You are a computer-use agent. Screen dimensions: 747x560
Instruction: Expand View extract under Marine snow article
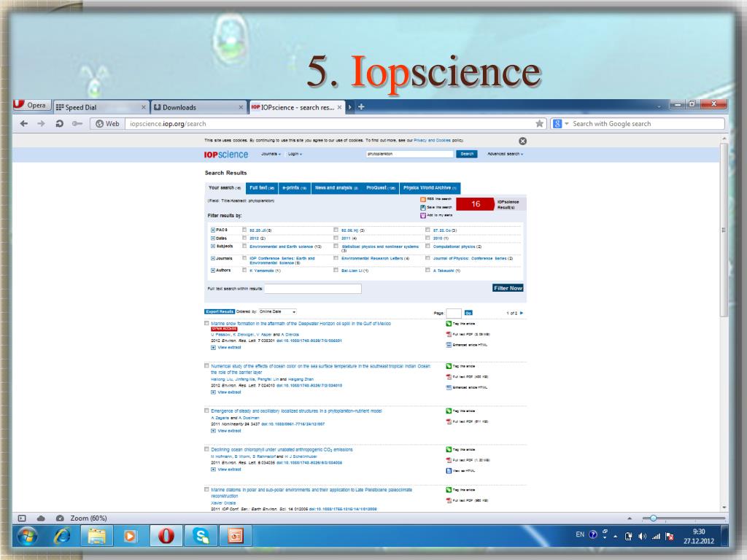226,348
